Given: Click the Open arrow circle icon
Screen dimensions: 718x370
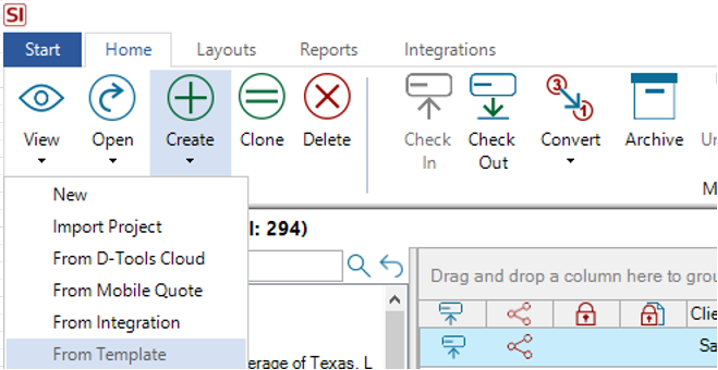Looking at the screenshot, I should (112, 98).
